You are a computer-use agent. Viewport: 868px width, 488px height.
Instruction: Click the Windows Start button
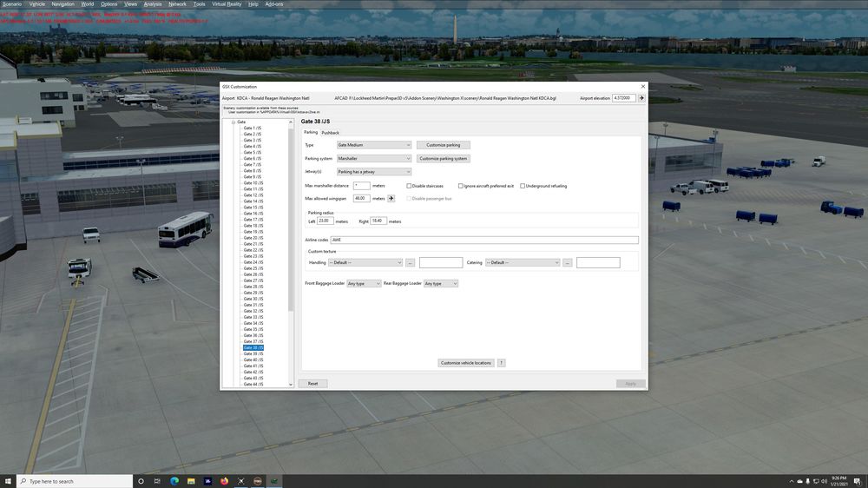click(9, 481)
